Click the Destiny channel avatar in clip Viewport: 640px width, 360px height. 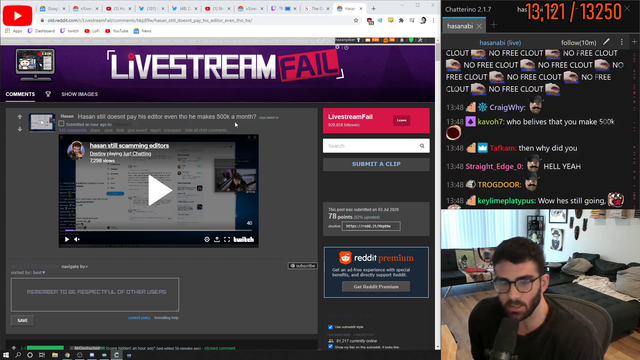click(76, 151)
